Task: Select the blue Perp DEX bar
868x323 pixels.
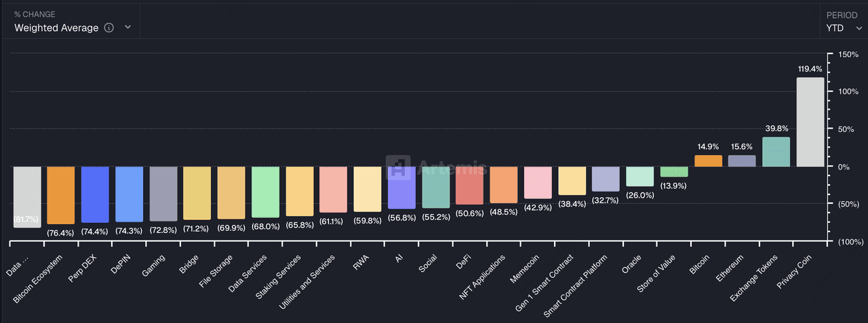Action: (x=95, y=194)
